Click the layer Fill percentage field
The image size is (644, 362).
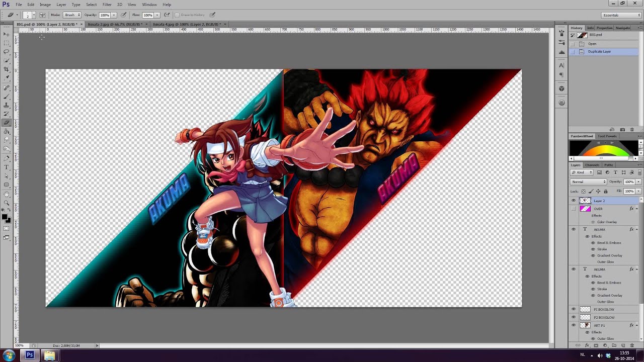tap(629, 191)
